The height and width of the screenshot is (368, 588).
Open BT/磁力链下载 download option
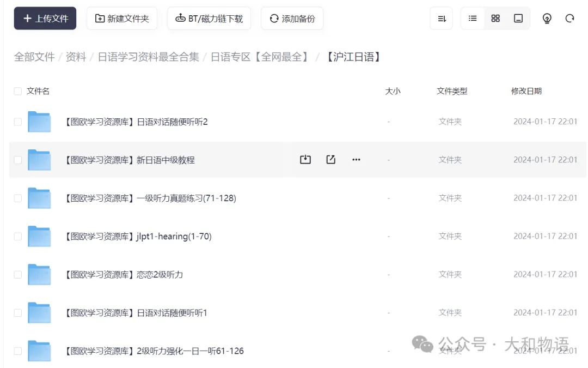pos(209,18)
